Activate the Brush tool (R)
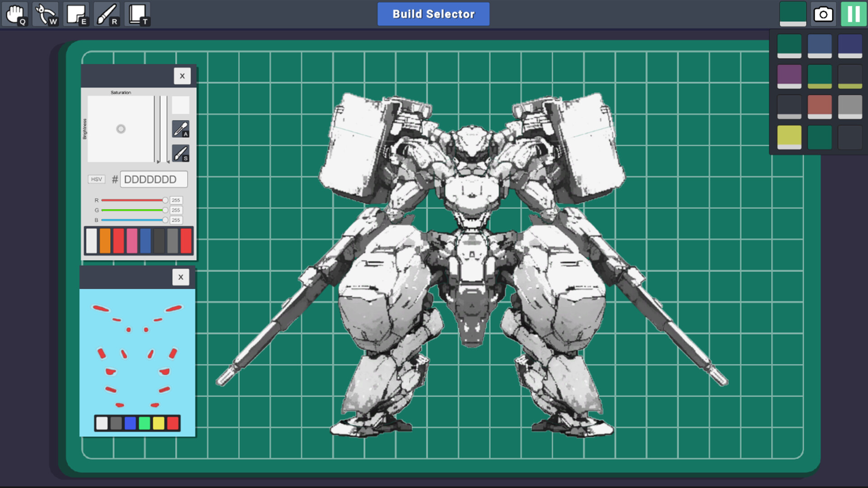The image size is (868, 488). tap(107, 14)
